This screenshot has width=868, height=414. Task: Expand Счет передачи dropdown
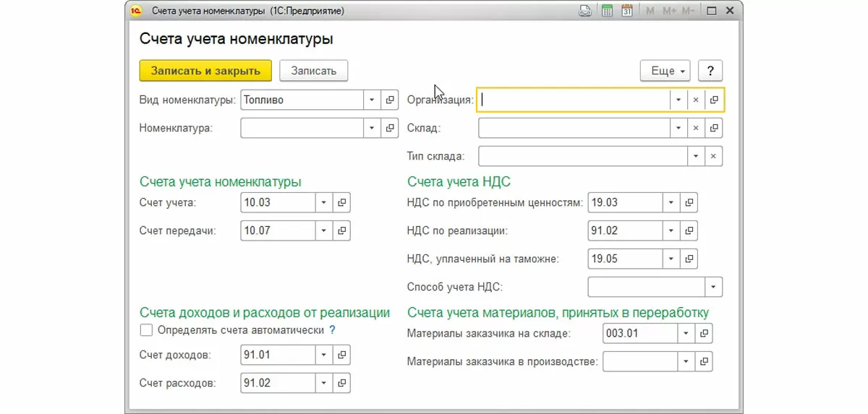[324, 231]
